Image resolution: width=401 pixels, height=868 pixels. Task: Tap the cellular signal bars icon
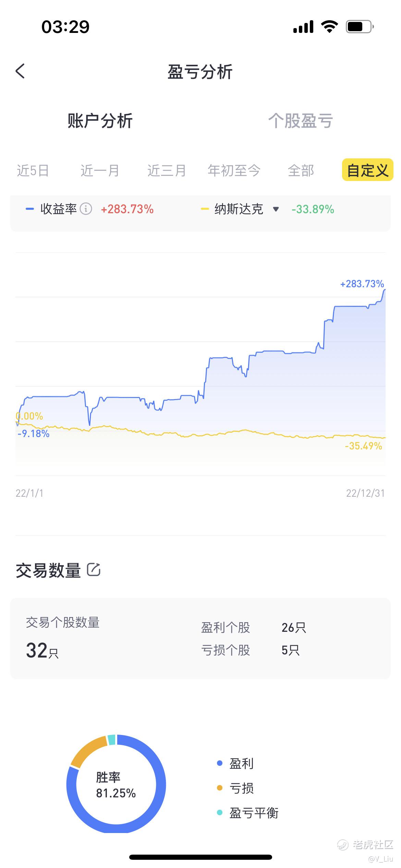pos(303,27)
